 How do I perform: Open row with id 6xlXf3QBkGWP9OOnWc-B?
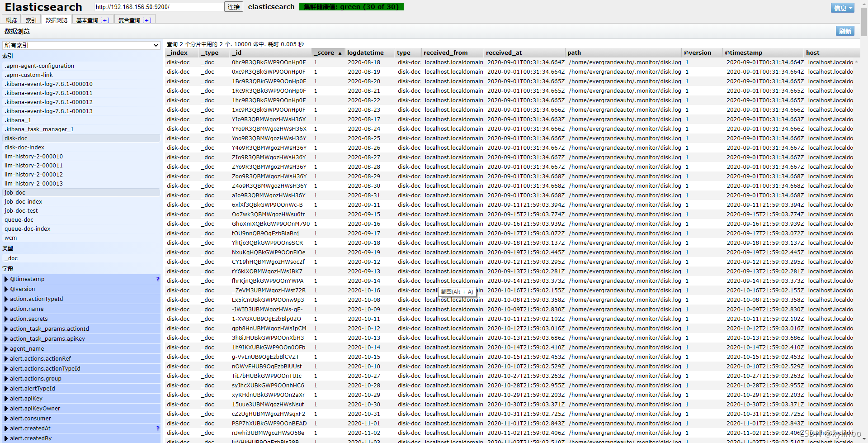pos(509,205)
